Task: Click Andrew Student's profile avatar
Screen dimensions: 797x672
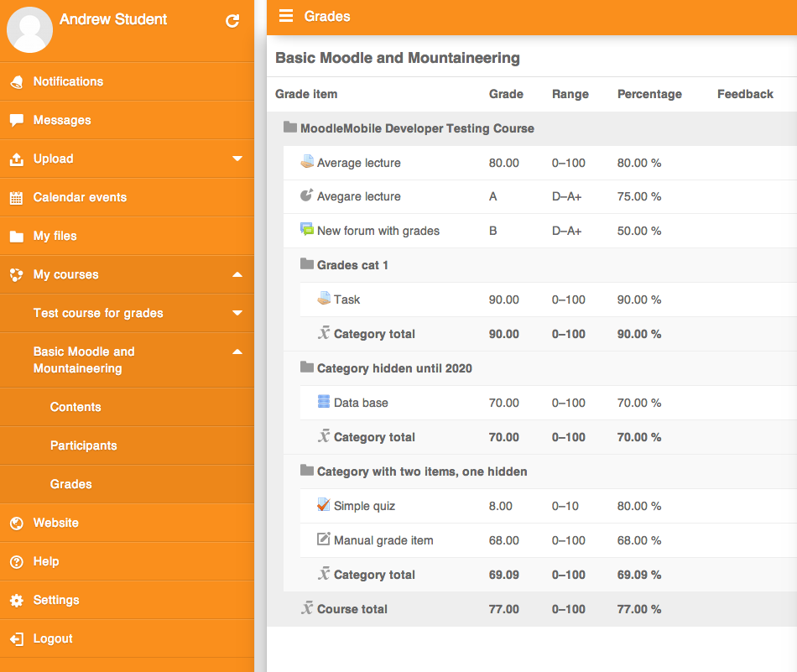Action: [x=29, y=30]
